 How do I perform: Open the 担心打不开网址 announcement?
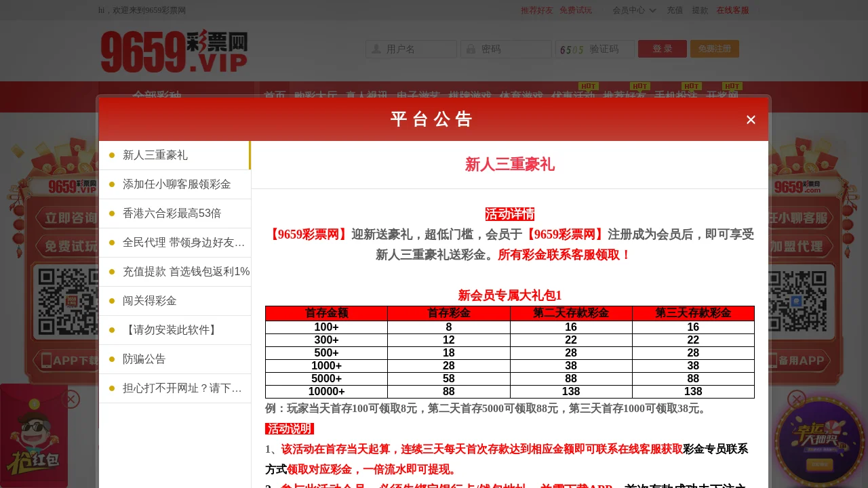175,388
